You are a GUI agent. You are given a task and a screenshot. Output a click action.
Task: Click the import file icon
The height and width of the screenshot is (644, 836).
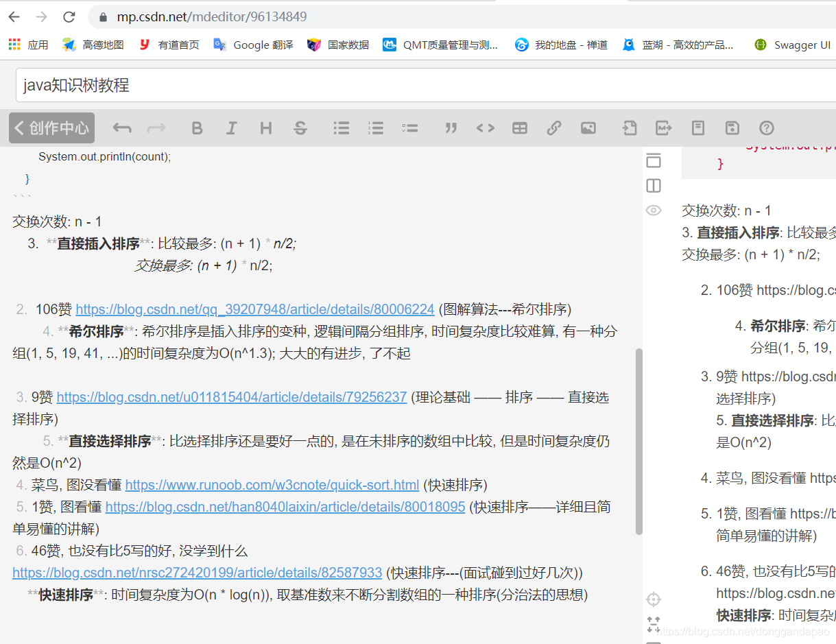[630, 128]
